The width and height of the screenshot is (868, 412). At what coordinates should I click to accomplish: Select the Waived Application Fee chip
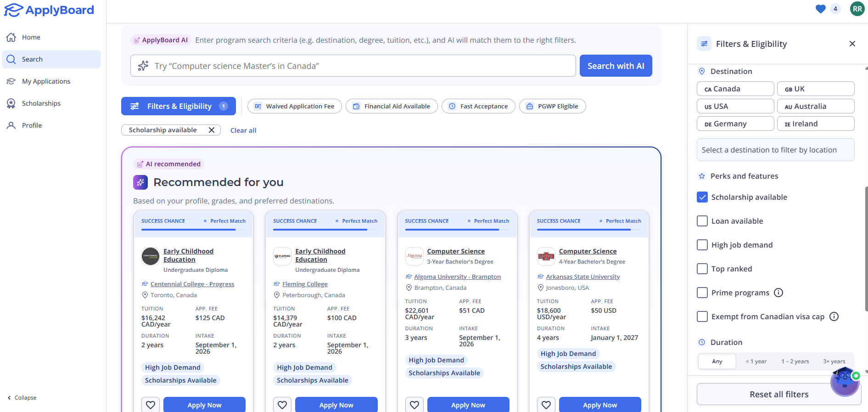click(295, 106)
